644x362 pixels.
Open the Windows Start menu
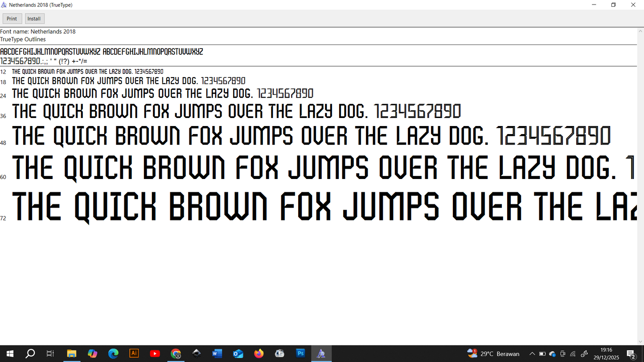pyautogui.click(x=10, y=354)
